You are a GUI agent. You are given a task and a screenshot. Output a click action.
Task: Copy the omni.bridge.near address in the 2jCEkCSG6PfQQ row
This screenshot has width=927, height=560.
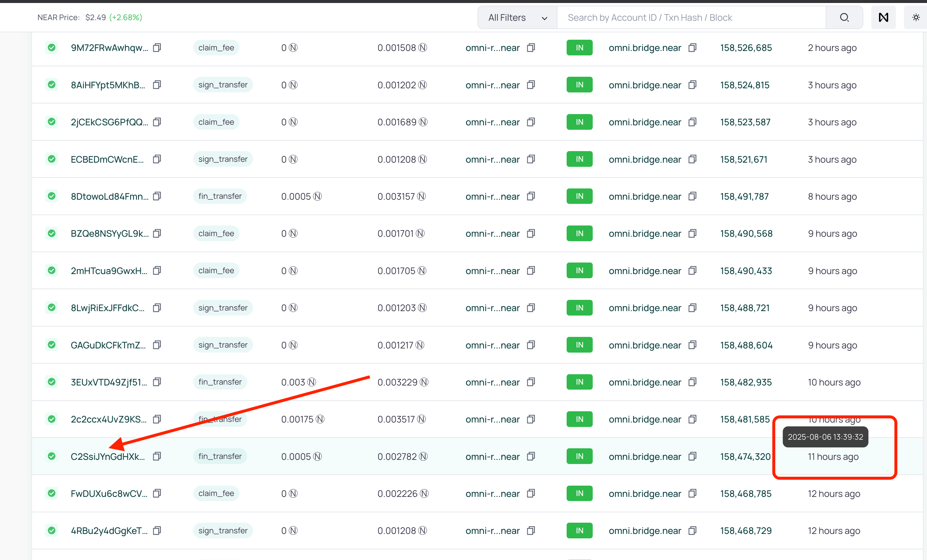click(x=692, y=122)
